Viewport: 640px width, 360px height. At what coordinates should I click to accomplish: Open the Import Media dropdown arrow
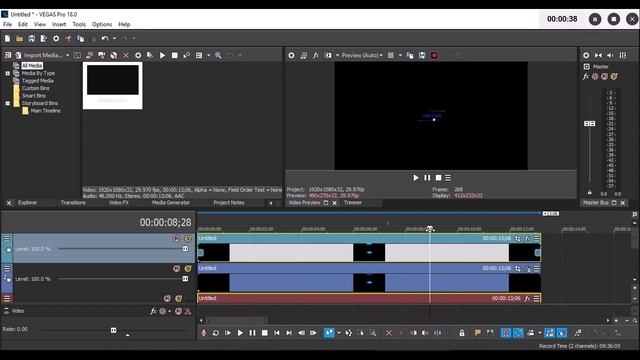pos(67,55)
